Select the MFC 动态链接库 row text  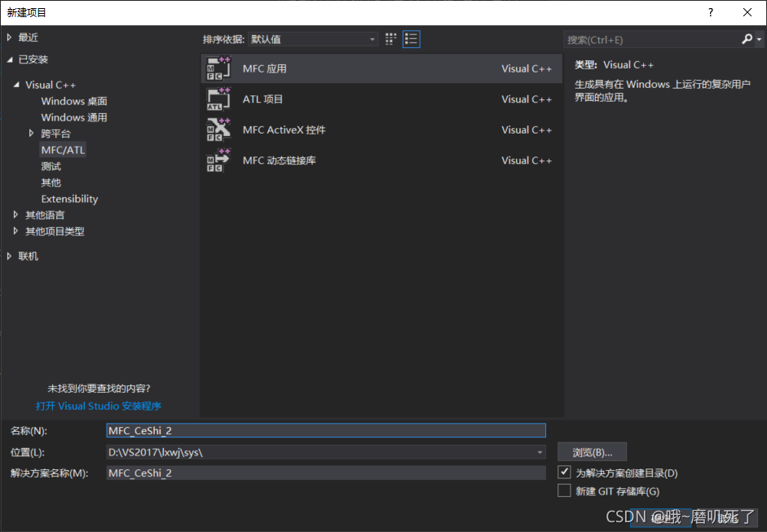[x=280, y=160]
